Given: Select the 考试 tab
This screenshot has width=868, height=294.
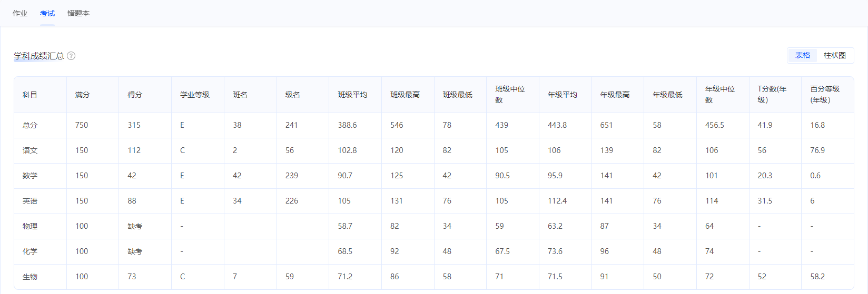Looking at the screenshot, I should coord(47,13).
